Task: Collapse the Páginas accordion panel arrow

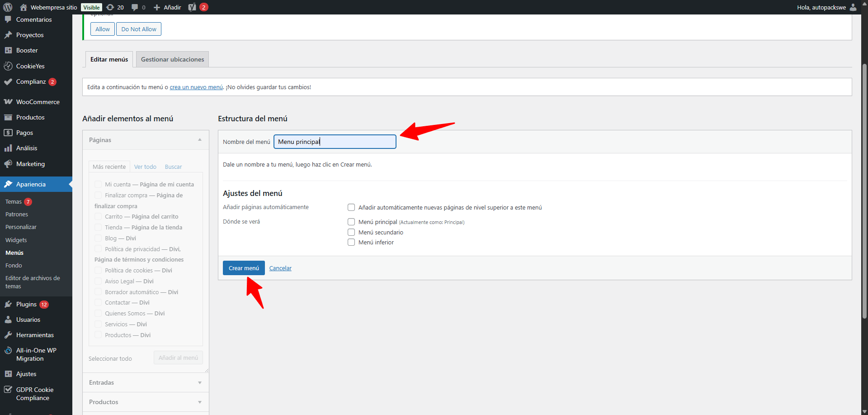Action: 200,140
